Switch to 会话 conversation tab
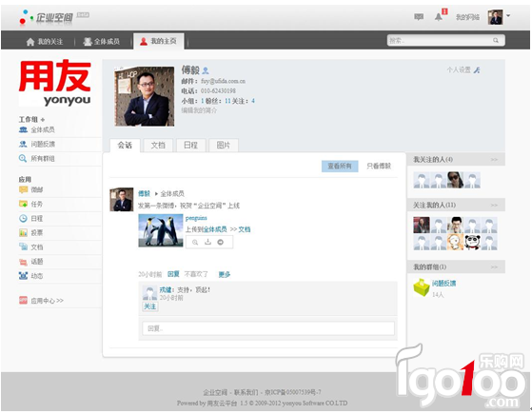The image size is (532, 414). [x=125, y=146]
